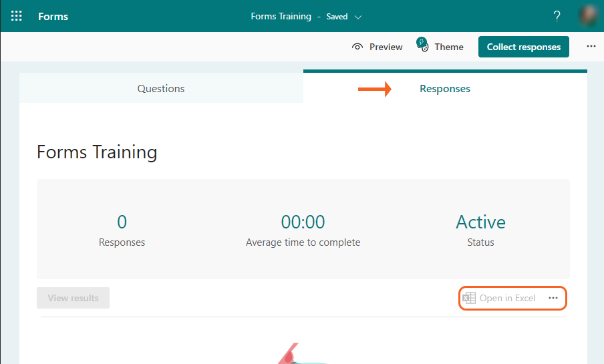Screen dimensions: 604x364
Task: Select the large Forms Training heading
Action: [x=97, y=152]
